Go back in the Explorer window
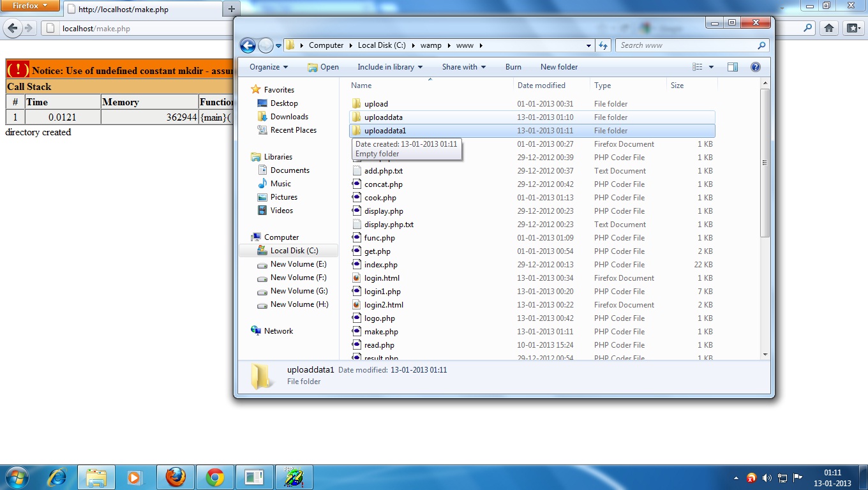 [248, 45]
